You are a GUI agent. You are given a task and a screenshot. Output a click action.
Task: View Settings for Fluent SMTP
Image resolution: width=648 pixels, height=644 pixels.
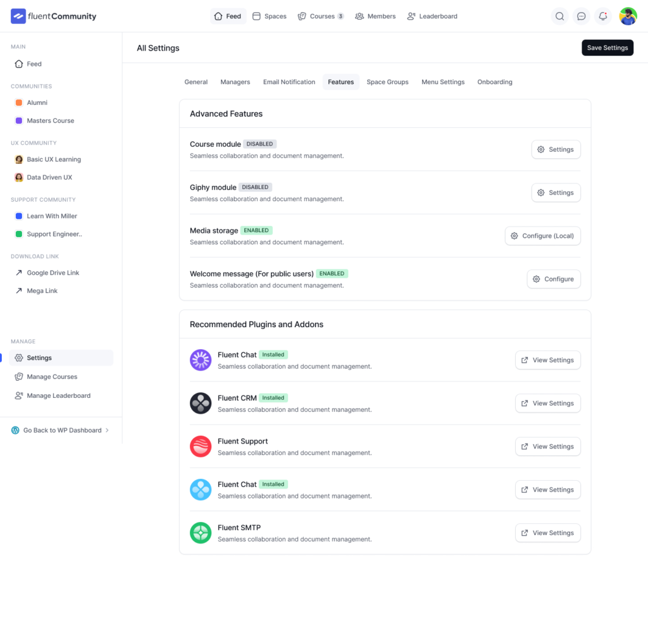click(x=548, y=533)
